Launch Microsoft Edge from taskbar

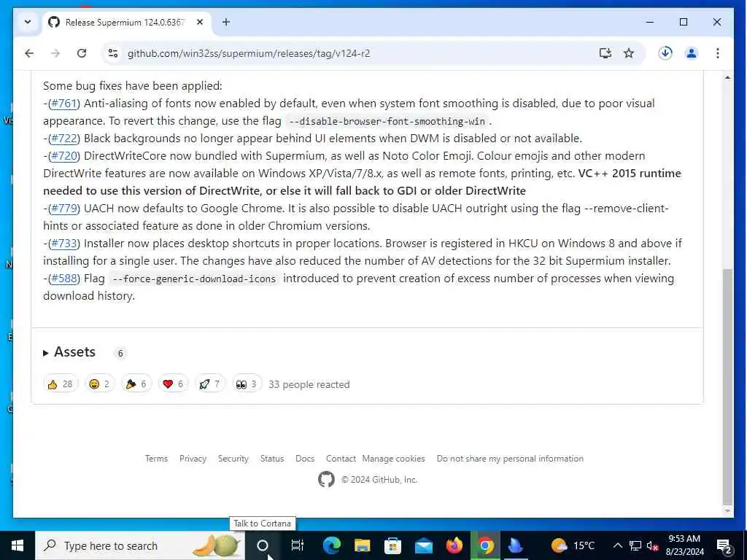[332, 545]
